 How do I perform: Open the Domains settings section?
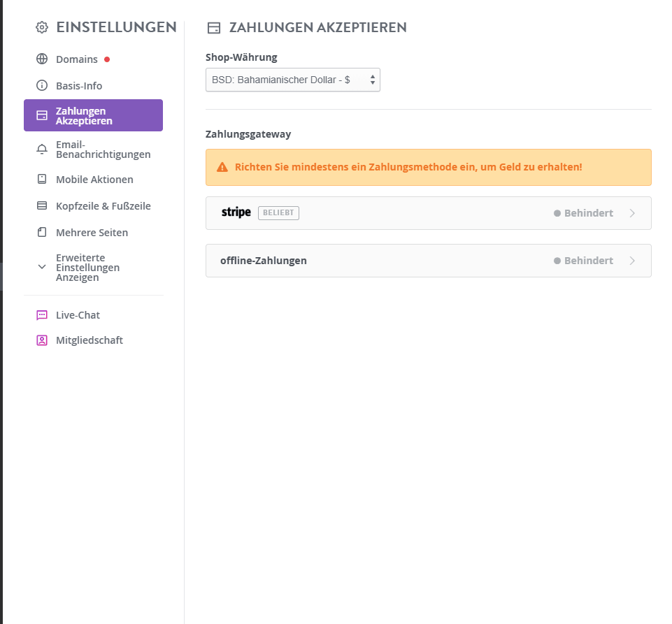94,59
